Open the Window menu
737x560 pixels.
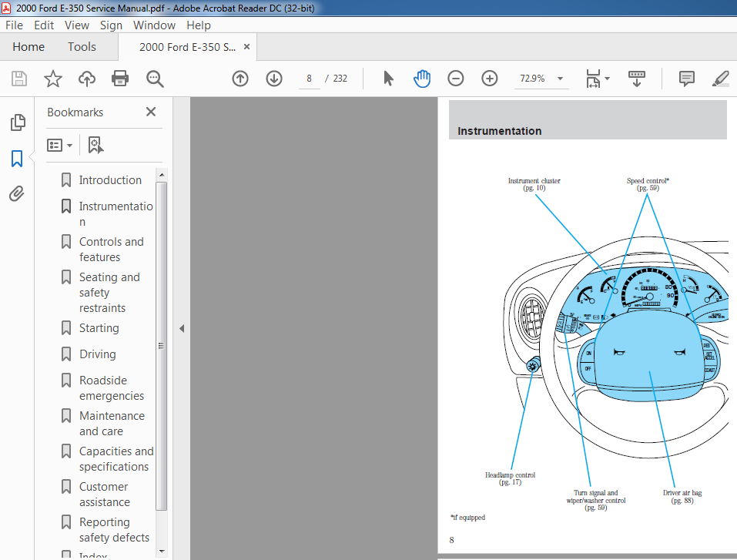coord(154,25)
